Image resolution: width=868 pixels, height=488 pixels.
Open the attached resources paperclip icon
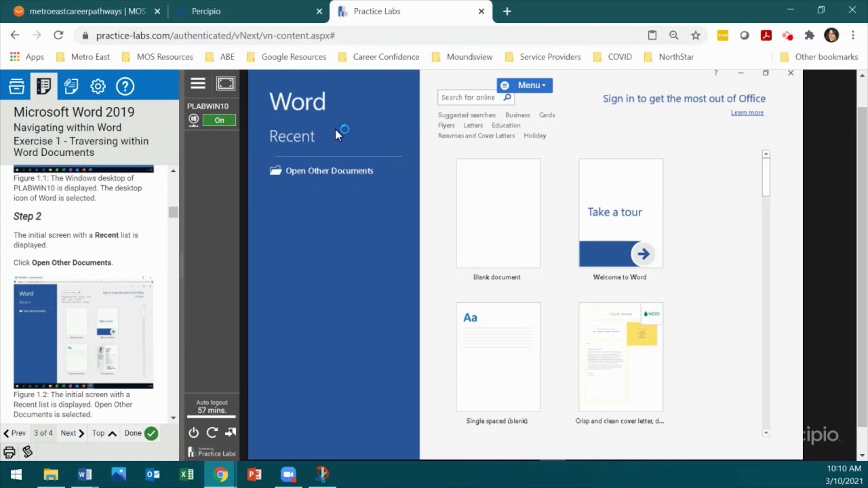click(x=71, y=86)
